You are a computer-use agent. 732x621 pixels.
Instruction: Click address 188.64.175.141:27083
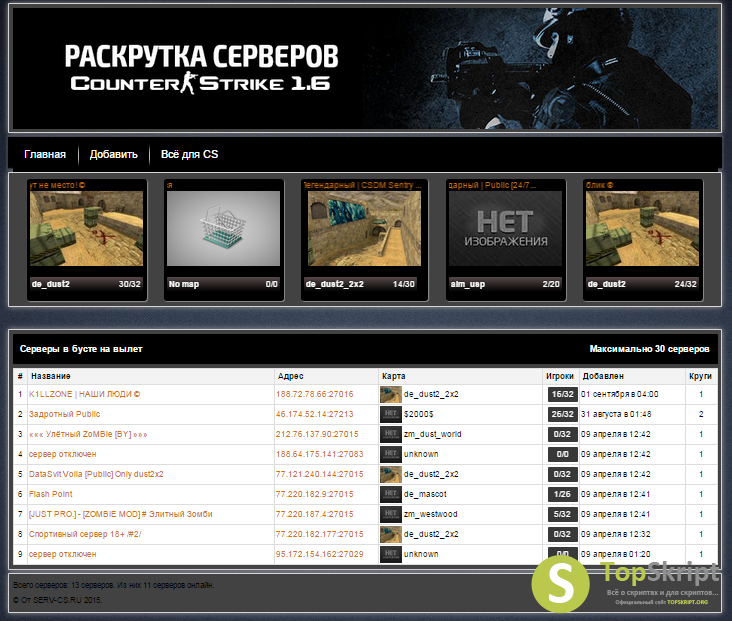coord(319,454)
